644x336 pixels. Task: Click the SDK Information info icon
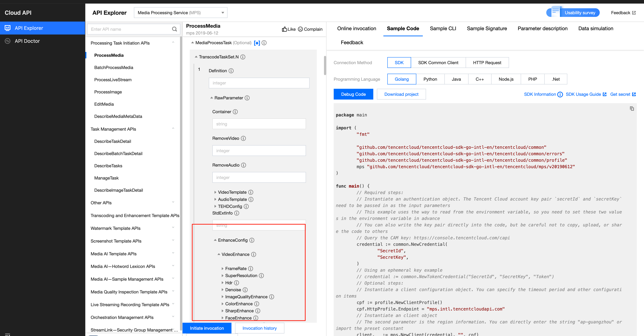(560, 94)
